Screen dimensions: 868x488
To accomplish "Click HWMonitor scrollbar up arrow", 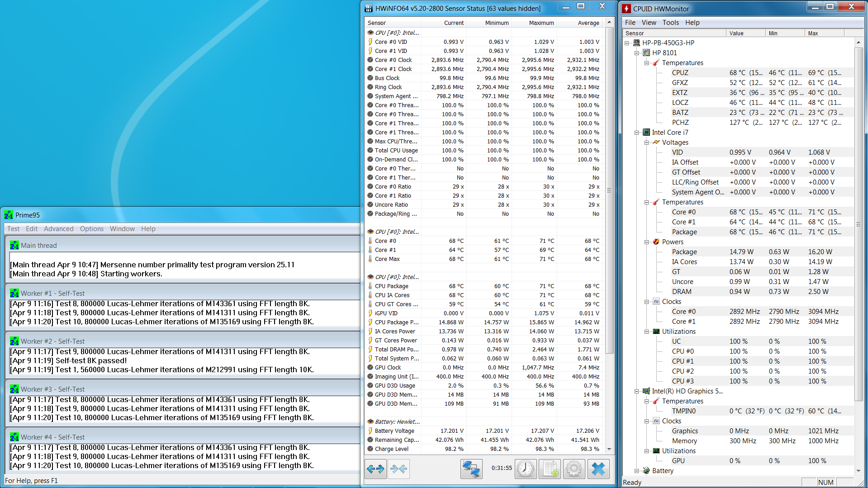I will (858, 43).
